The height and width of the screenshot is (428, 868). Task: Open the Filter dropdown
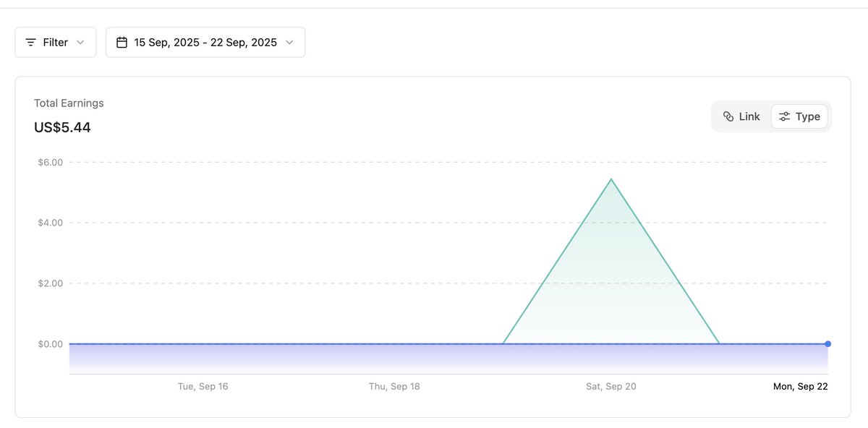(x=55, y=43)
